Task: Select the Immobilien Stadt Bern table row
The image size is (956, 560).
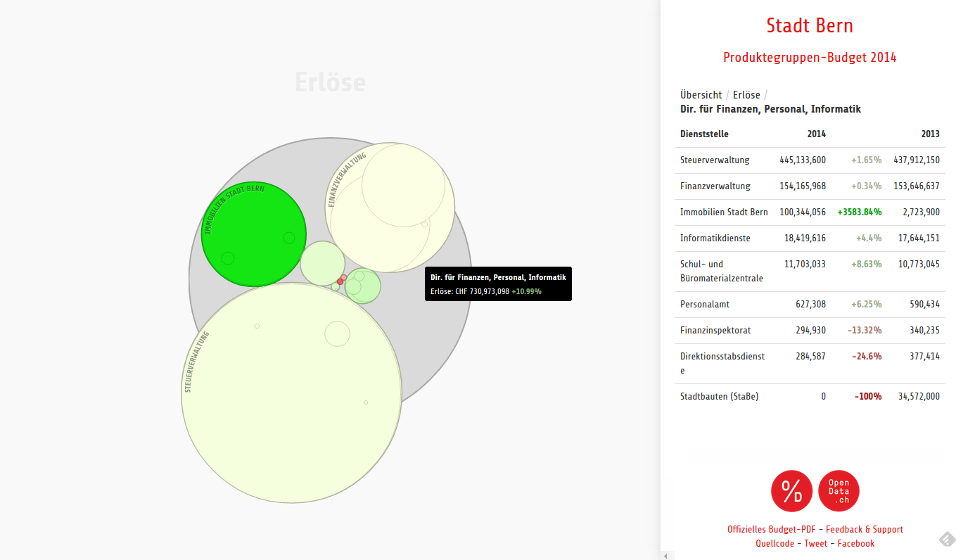Action: [x=810, y=212]
